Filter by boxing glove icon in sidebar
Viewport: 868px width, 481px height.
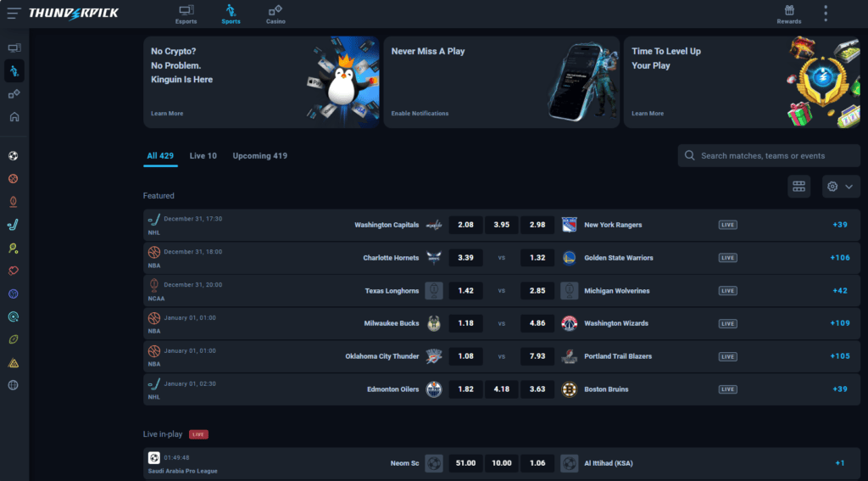[x=14, y=271]
